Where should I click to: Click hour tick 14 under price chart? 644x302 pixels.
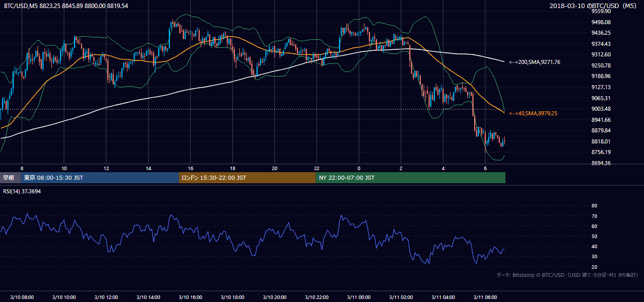148,168
